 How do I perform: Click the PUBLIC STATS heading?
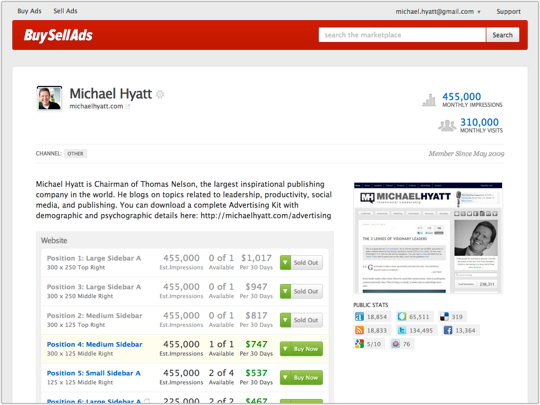371,305
